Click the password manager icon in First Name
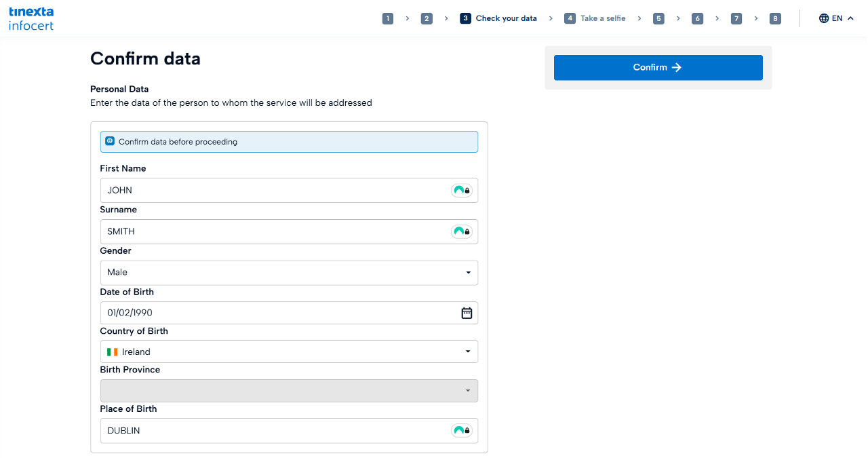This screenshot has height=458, width=868. pyautogui.click(x=461, y=191)
